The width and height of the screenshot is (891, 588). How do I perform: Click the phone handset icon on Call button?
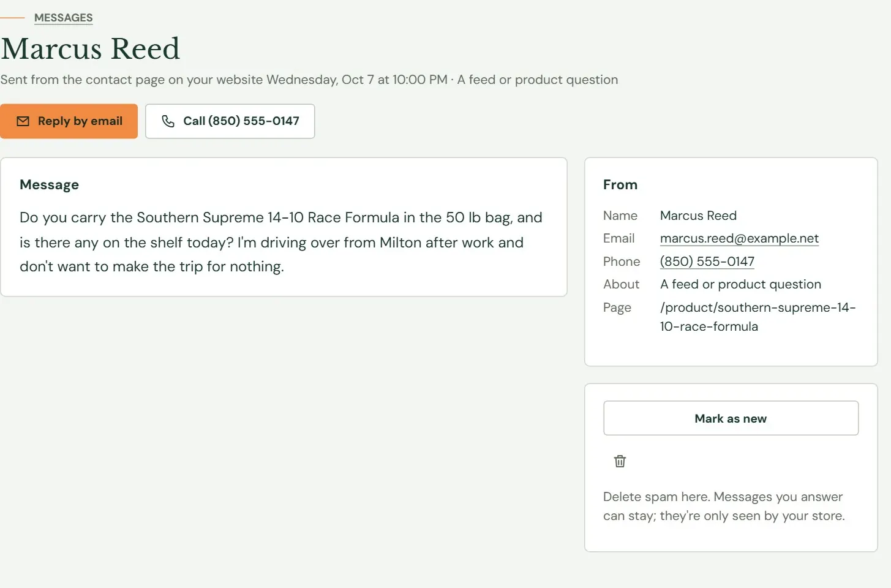click(168, 121)
